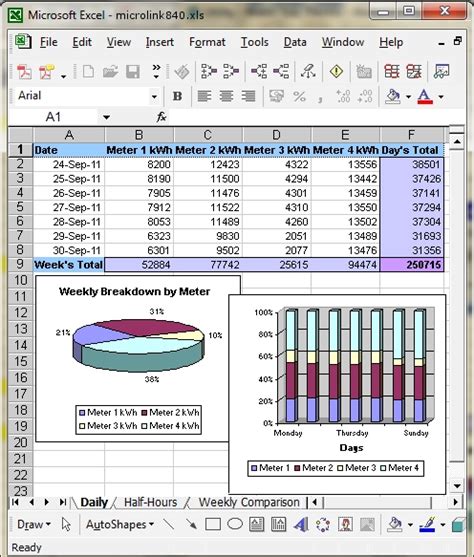Click the New blank workbook icon
474x557 pixels.
point(88,72)
